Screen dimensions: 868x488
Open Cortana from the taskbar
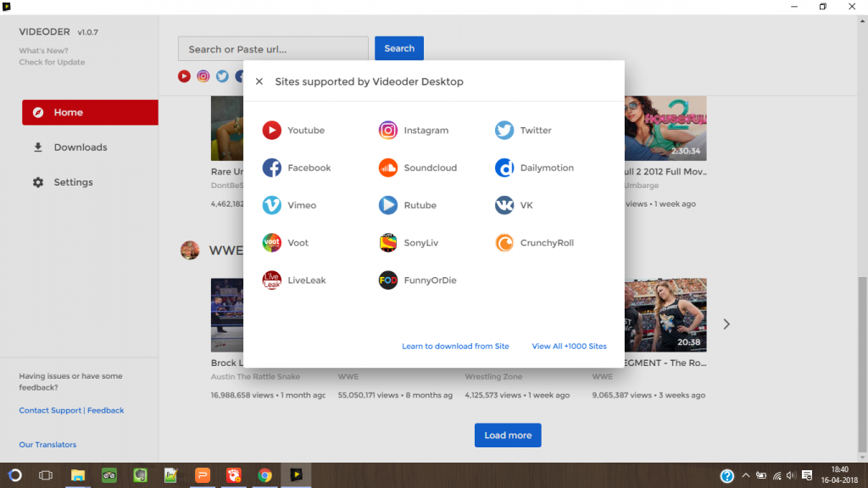[15, 475]
